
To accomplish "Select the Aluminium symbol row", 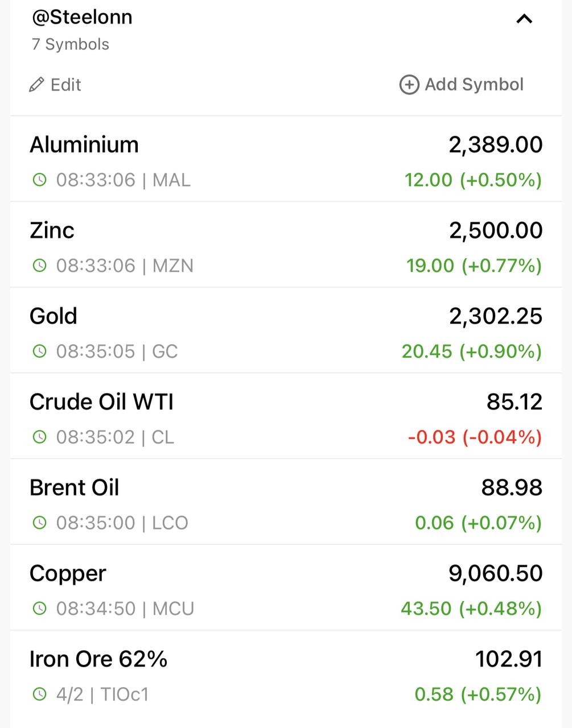I will tap(286, 159).
